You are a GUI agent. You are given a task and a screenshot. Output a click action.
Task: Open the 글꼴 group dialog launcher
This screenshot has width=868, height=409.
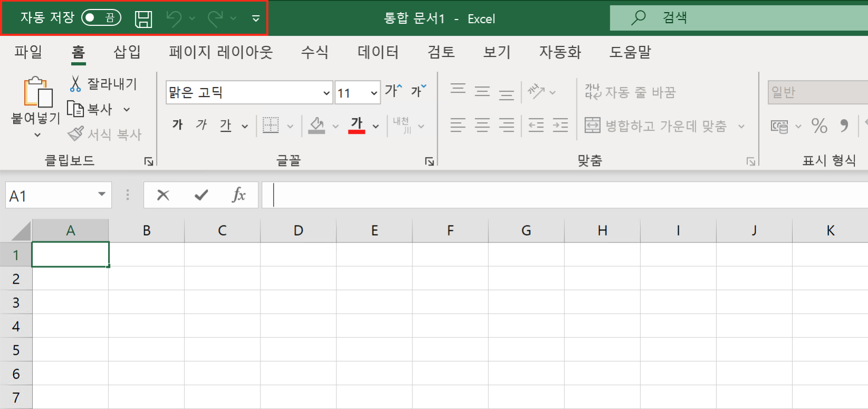point(430,161)
